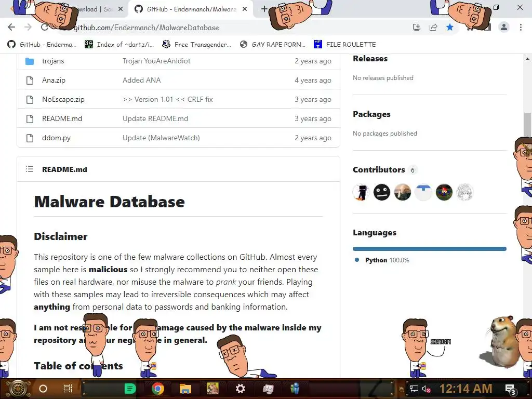Open the black smiley face contributor avatar

point(382,192)
